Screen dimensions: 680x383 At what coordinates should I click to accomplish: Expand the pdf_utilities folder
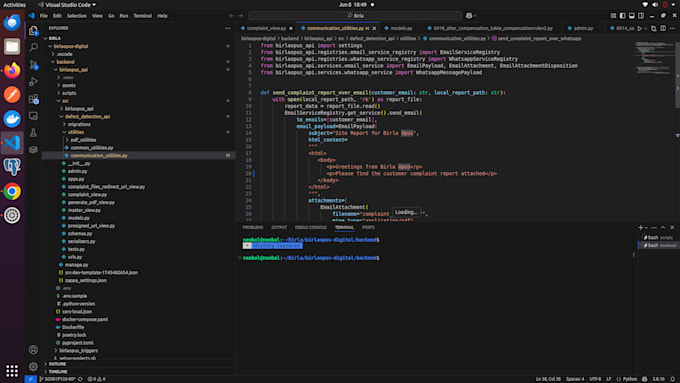67,140
